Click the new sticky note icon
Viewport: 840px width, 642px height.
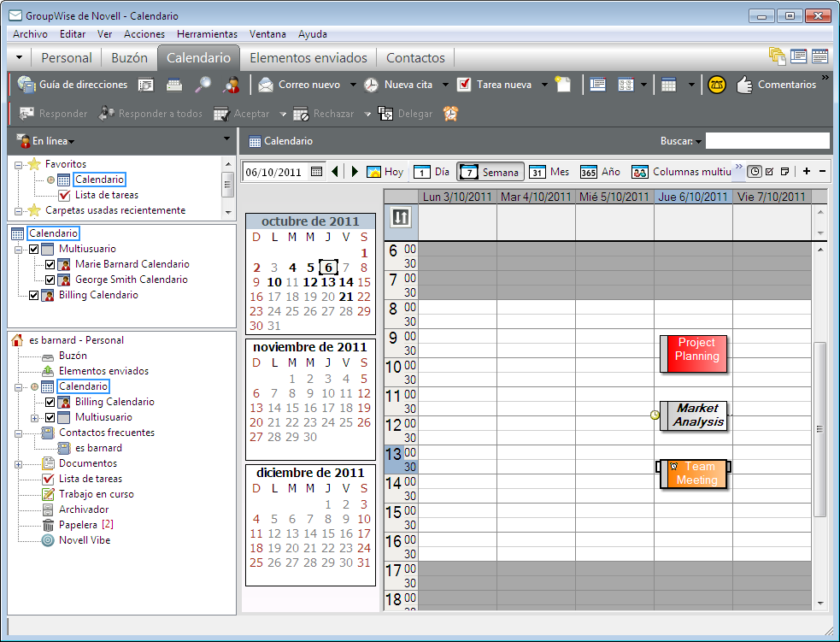coord(561,85)
